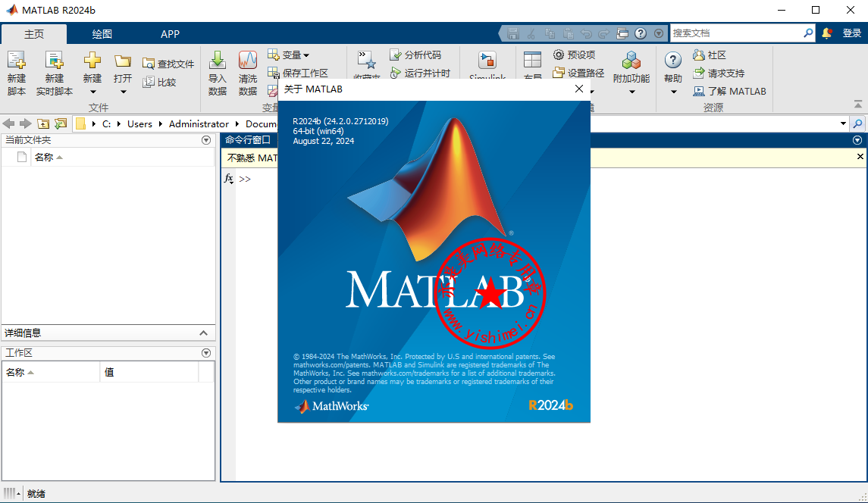Go forward with the folder Forward arrow
868x503 pixels.
25,123
